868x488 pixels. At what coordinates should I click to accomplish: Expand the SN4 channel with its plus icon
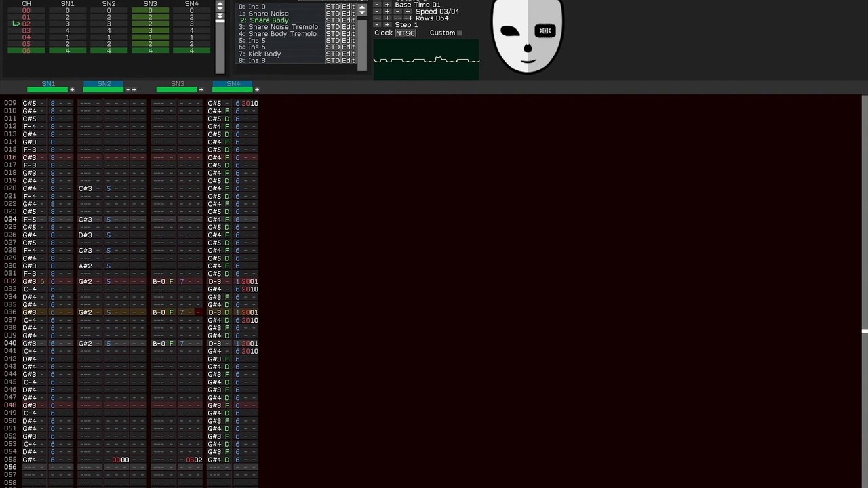[256, 89]
